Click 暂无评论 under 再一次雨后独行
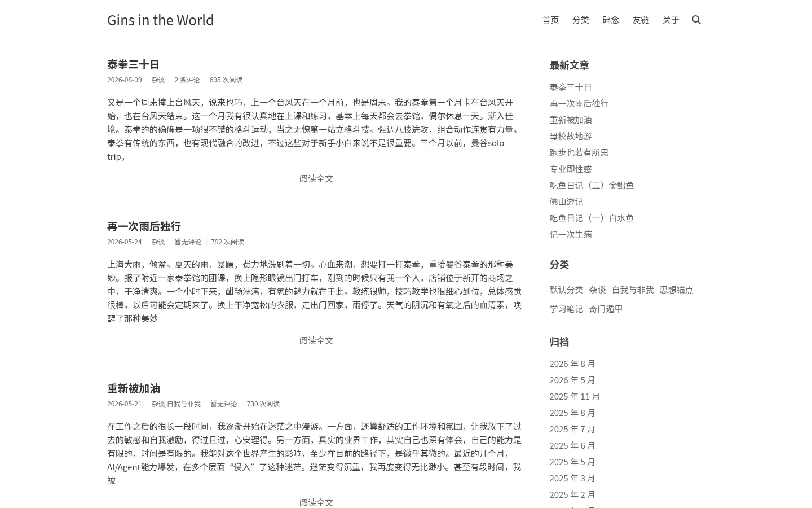Screen dimensions: 812x508 point(188,242)
